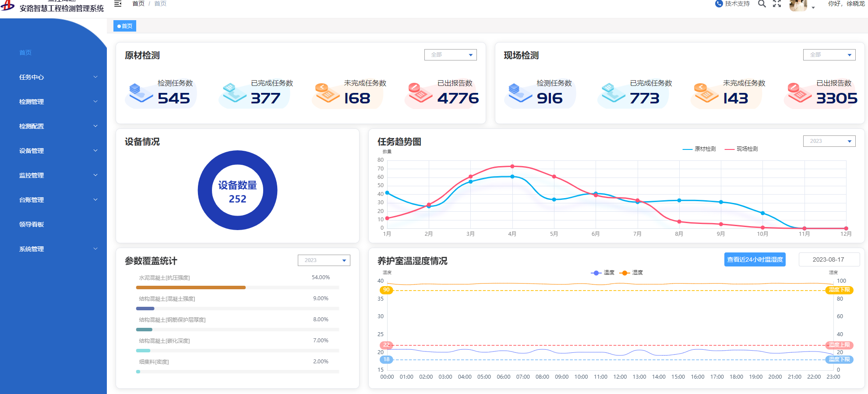Click the 原材检测 未完成任务数 orange icon
The height and width of the screenshot is (394, 868).
(327, 93)
